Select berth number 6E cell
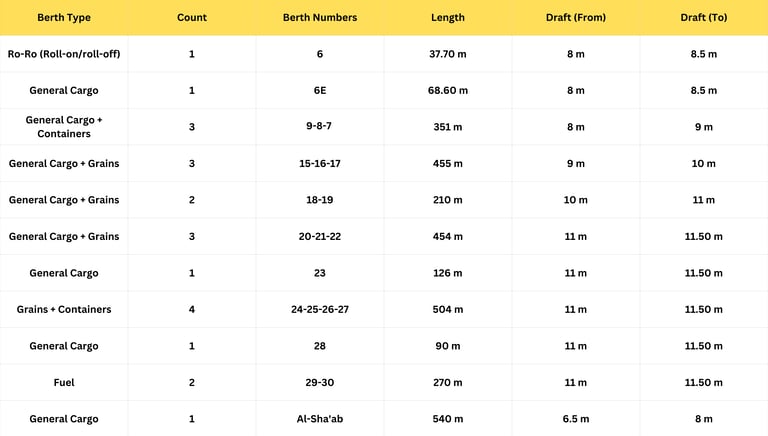Viewport: 768px width, 436px height. [320, 90]
